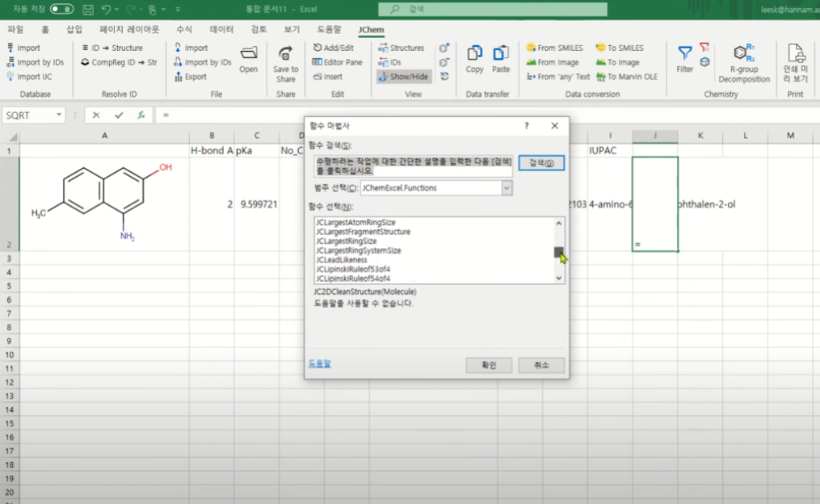Screen dimensions: 820x504
Task: Click the Copy icon in Data transfer
Action: pyautogui.click(x=474, y=59)
